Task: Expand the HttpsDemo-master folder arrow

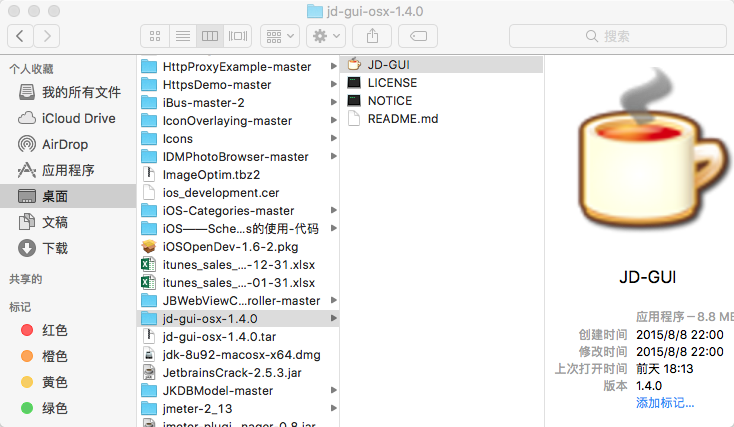Action: (x=333, y=84)
